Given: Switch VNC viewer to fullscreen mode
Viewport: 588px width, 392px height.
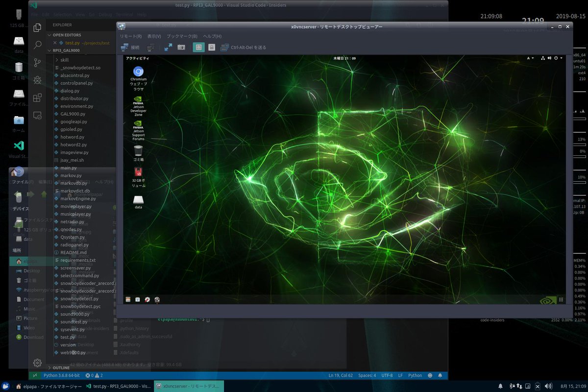Looking at the screenshot, I should click(168, 47).
